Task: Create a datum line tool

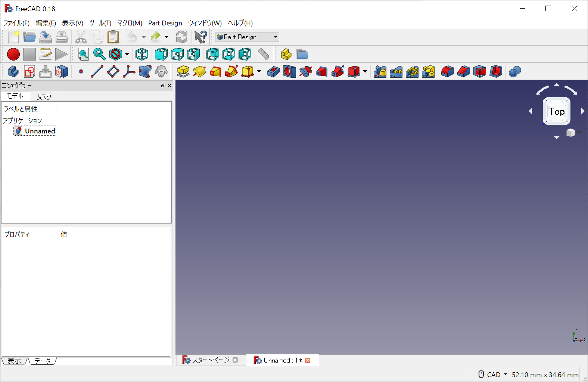Action: [97, 71]
